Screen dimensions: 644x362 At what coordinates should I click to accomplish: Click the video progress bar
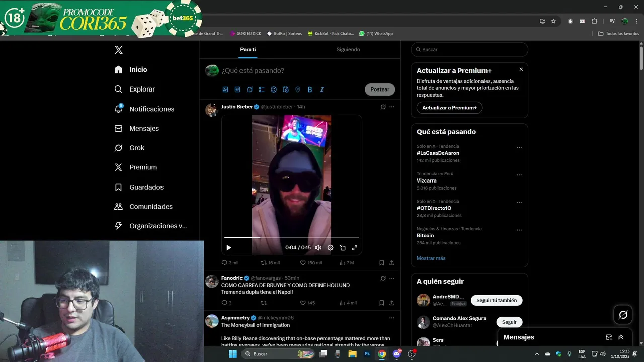click(292, 237)
